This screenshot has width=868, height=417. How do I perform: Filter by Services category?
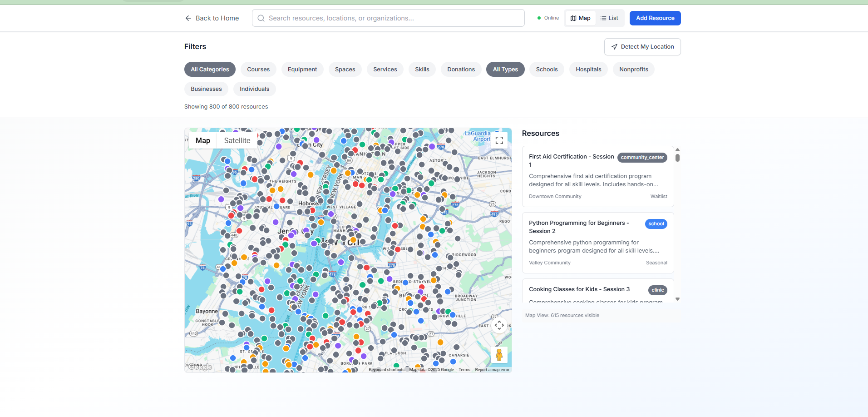pos(385,69)
